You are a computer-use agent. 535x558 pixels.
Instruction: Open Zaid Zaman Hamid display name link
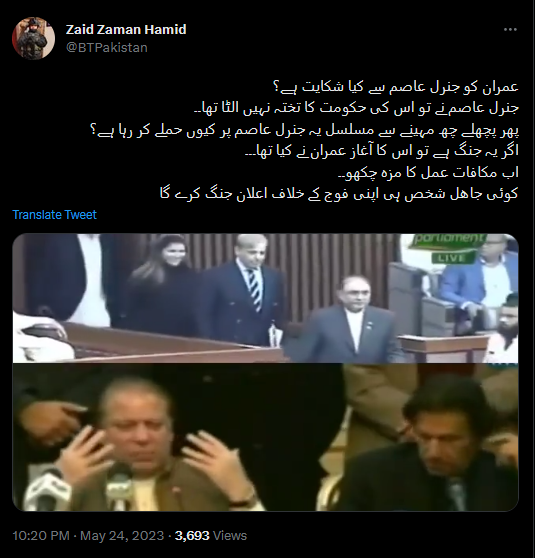tap(126, 29)
